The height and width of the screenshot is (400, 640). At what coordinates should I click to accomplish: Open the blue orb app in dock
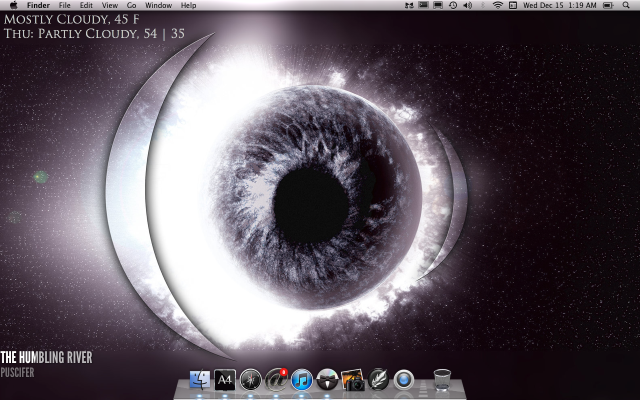click(404, 380)
